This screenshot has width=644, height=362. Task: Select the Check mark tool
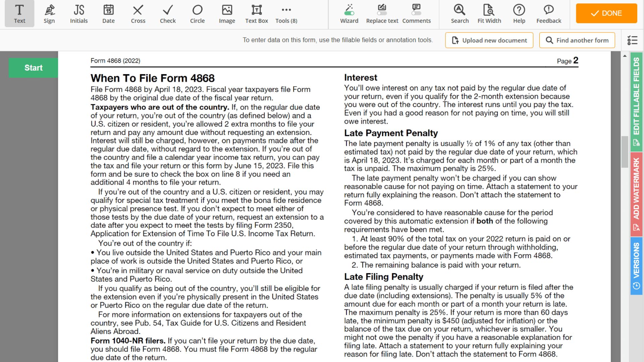168,13
